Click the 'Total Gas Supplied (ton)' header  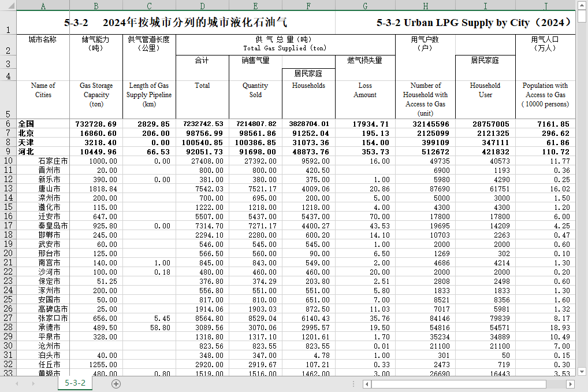[x=285, y=48]
